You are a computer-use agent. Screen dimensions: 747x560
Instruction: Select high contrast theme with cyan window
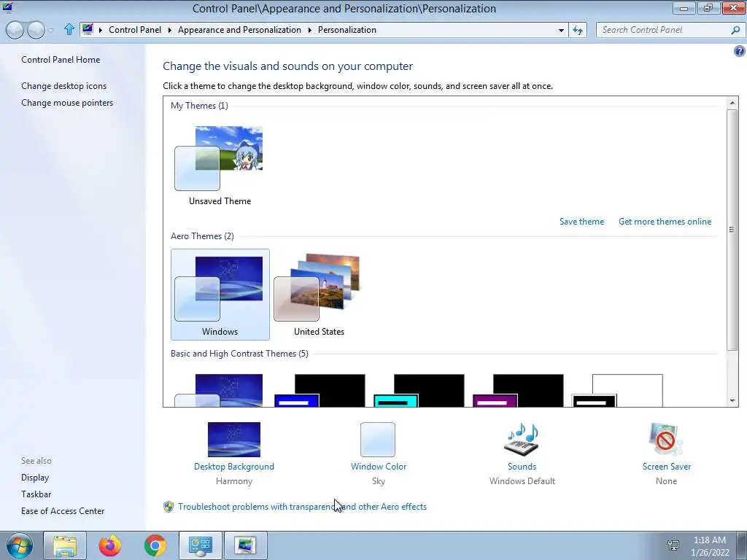419,391
